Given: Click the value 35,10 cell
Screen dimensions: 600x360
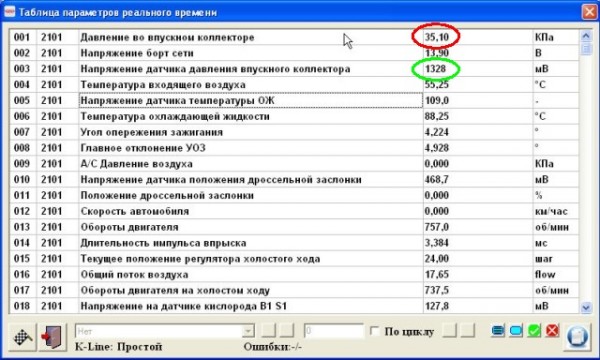Looking at the screenshot, I should (478, 37).
